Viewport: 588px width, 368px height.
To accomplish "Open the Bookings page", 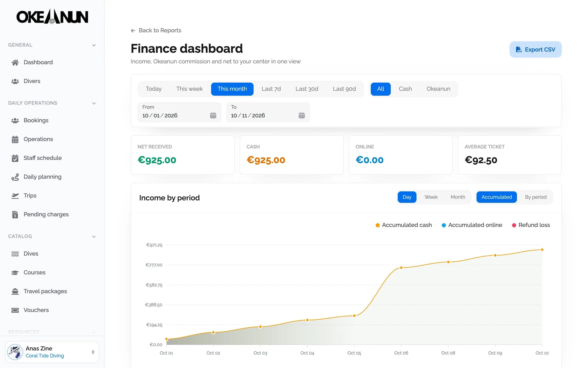I will pos(52,120).
